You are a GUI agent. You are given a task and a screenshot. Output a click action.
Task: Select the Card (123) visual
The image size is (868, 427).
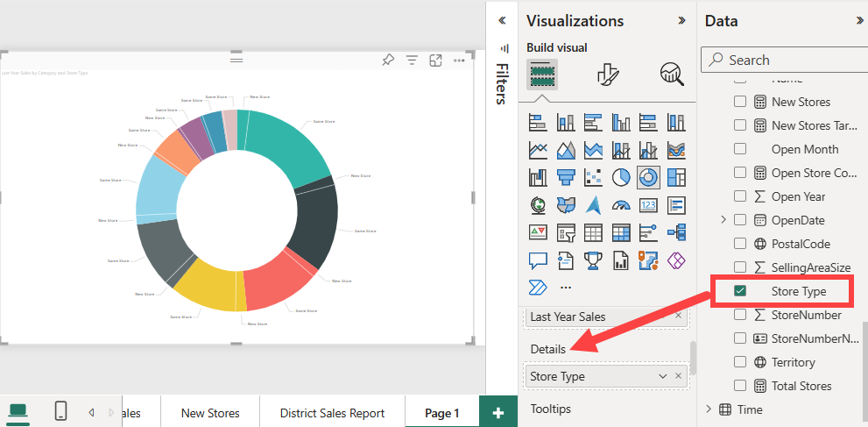point(648,205)
